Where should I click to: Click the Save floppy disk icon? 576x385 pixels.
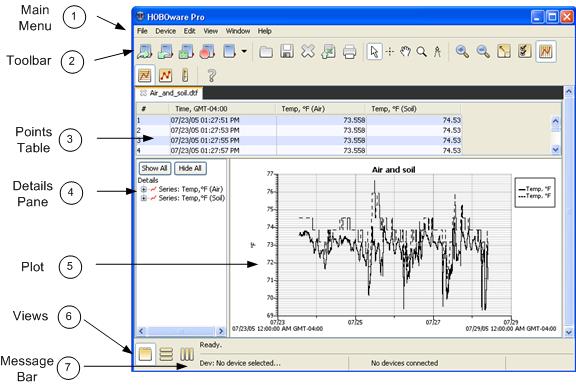pyautogui.click(x=287, y=51)
